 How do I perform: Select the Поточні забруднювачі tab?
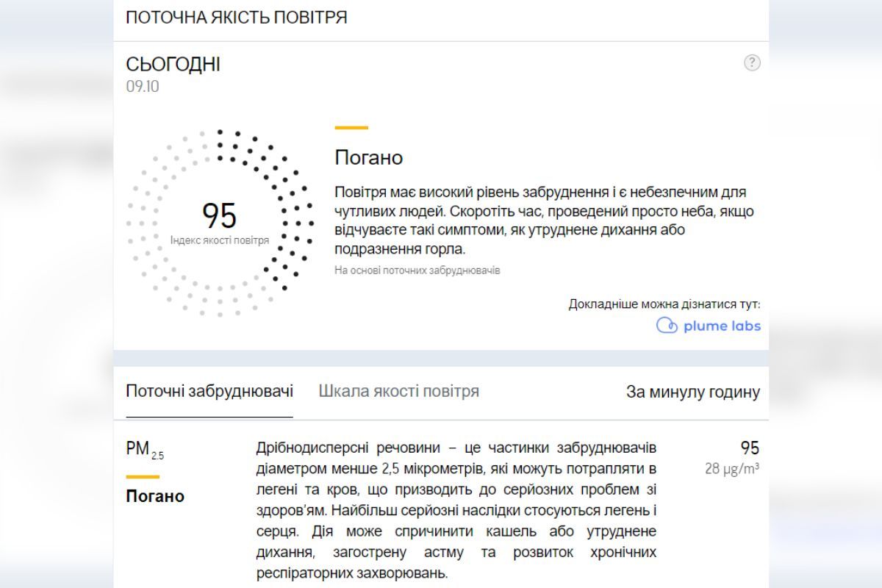(x=209, y=391)
